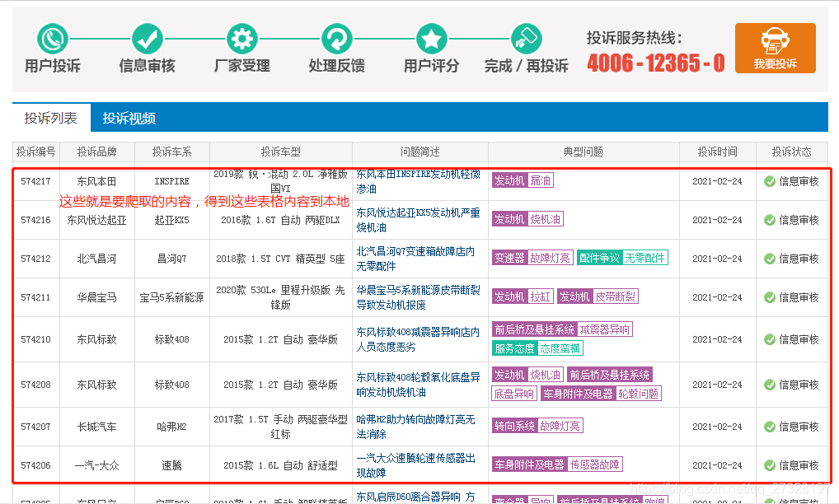Click the 投诉编号 column header

tap(35, 152)
